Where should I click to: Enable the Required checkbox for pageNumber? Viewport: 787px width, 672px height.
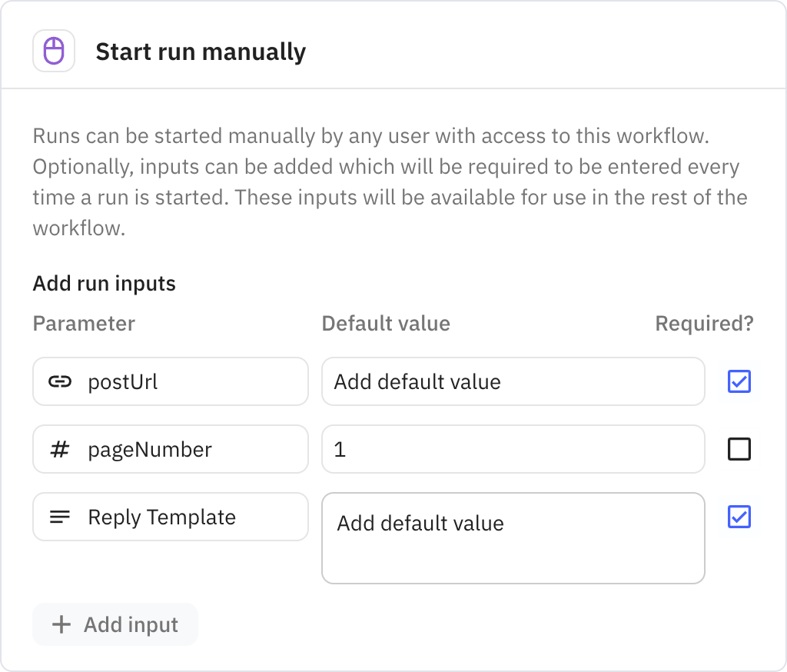739,449
